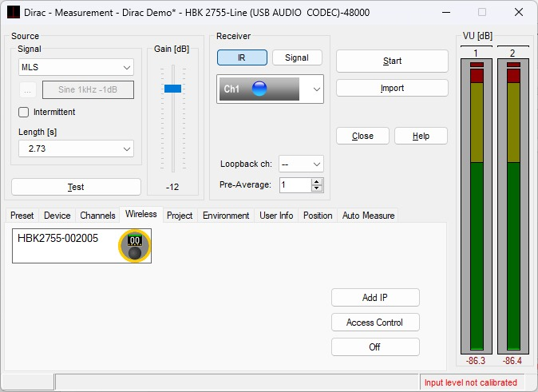Enable the Intermittent checkbox
The width and height of the screenshot is (538, 392).
pyautogui.click(x=23, y=113)
